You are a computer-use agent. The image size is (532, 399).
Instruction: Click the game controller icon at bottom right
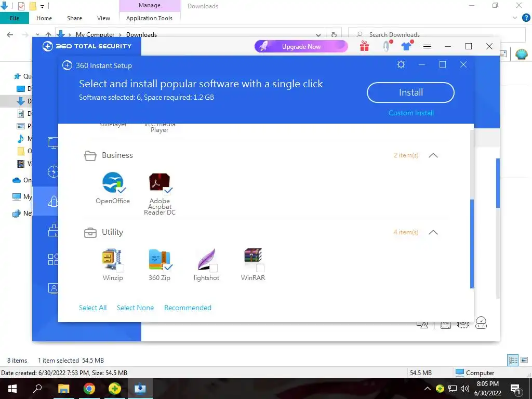pyautogui.click(x=481, y=323)
